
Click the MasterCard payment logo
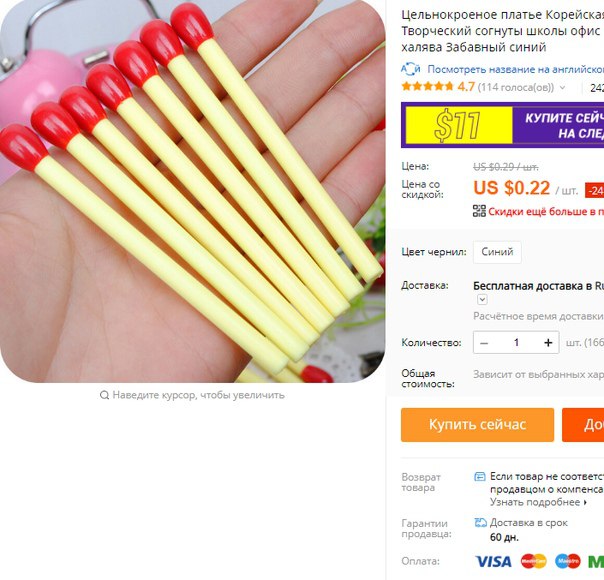(534, 562)
